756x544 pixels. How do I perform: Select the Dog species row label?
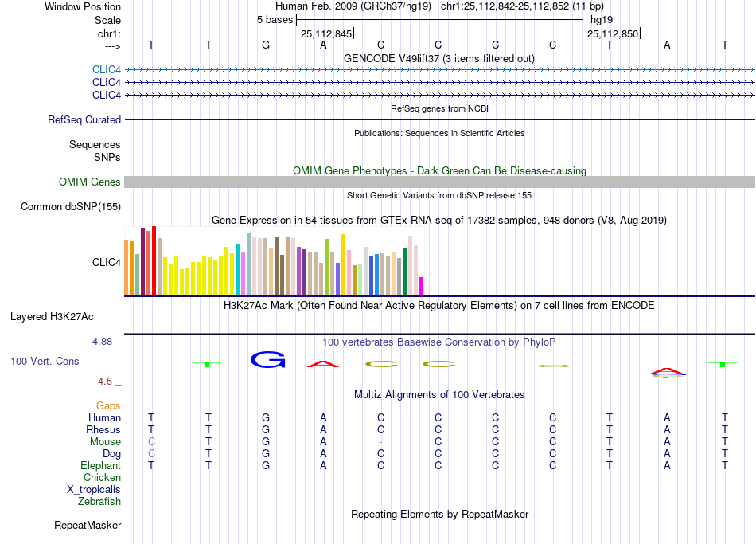111,454
